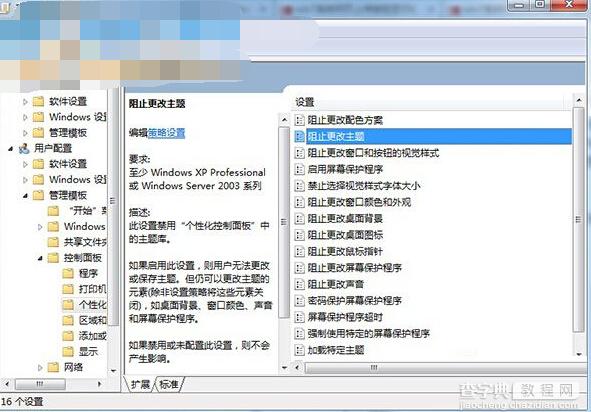
Task: Select the 用户配置 tree label
Action: (53, 148)
